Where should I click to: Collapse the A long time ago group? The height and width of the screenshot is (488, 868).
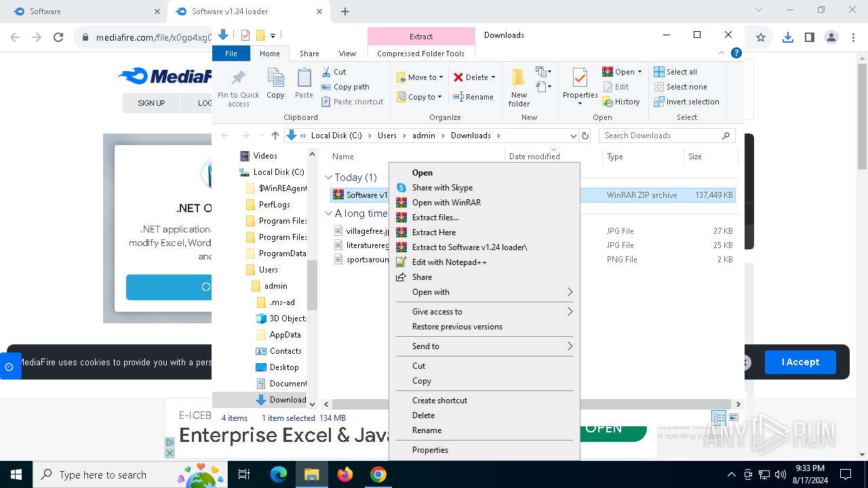click(x=328, y=213)
